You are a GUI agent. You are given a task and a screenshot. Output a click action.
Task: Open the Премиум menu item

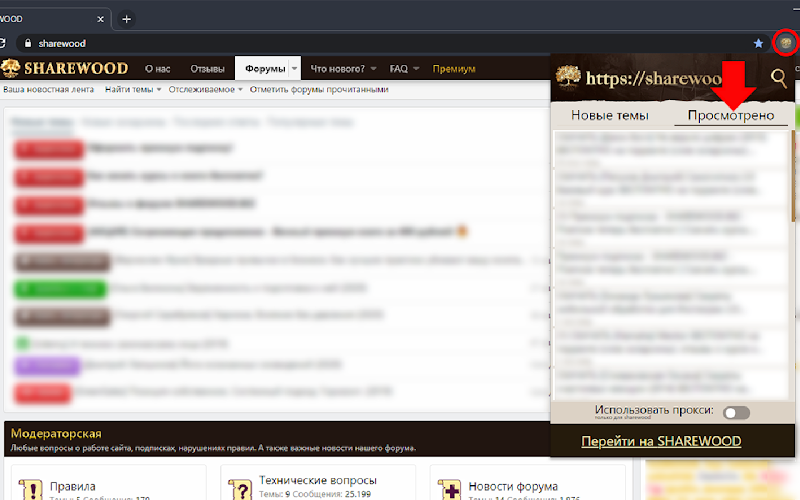[x=454, y=68]
